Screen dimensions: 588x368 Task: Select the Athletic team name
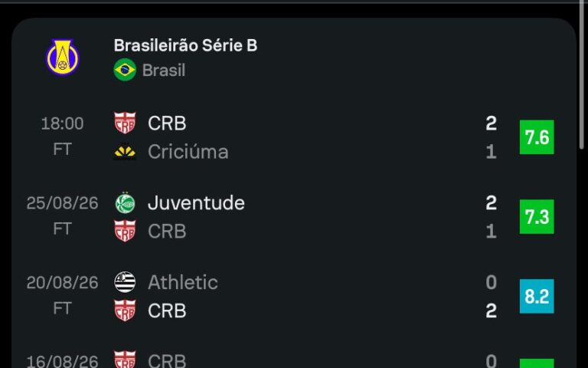coord(183,282)
